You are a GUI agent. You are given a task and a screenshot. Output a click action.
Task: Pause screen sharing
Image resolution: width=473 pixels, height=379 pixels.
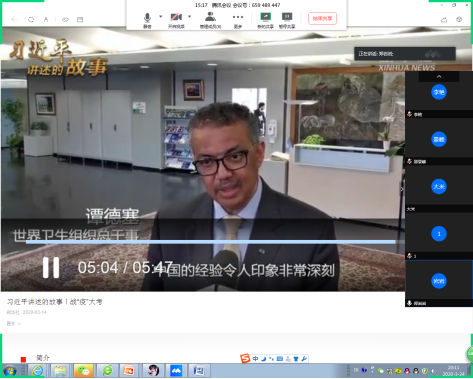coord(287,20)
